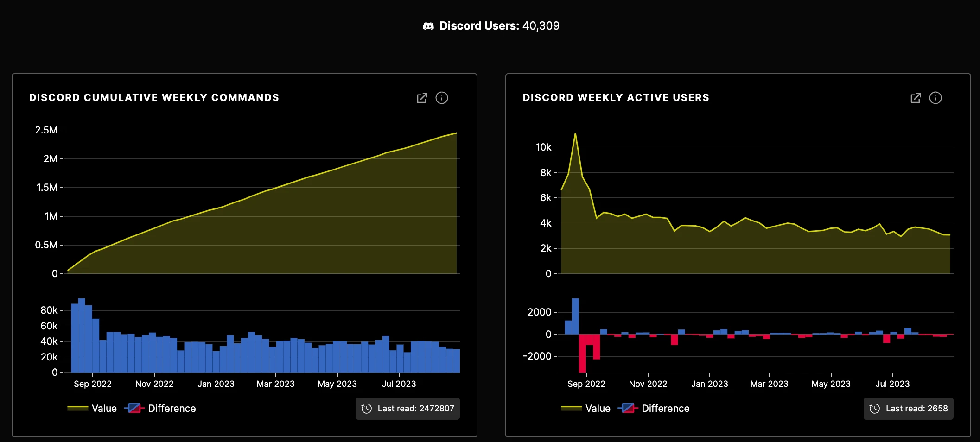Click tallest blue bar in weekly commands differences
980x442 pixels.
point(82,335)
